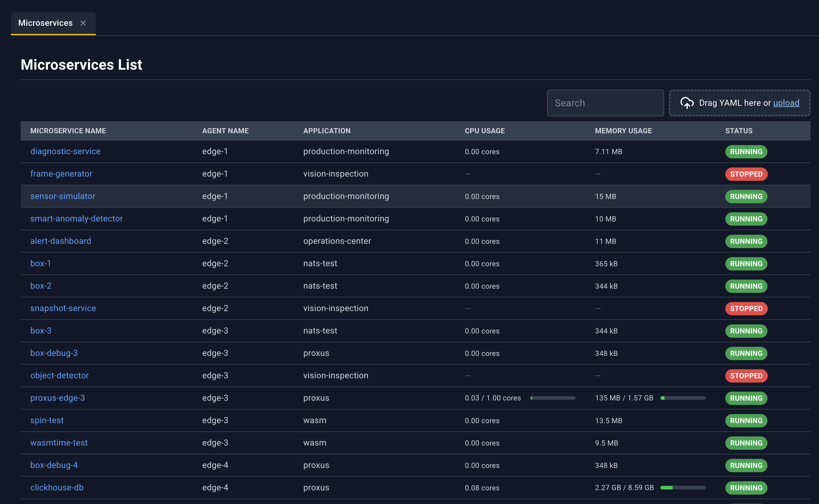Click 2.27 GB / 8.59 GB memory text
This screenshot has height=504, width=819.
[624, 488]
